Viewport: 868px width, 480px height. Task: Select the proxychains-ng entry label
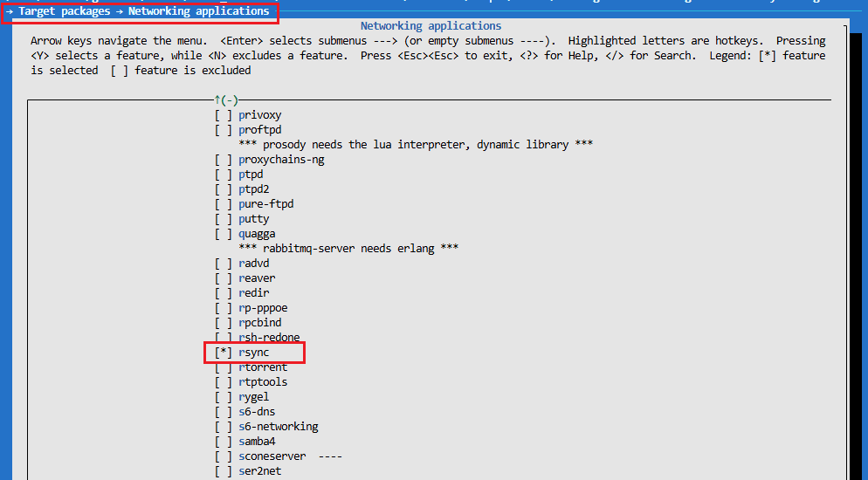pyautogui.click(x=282, y=160)
